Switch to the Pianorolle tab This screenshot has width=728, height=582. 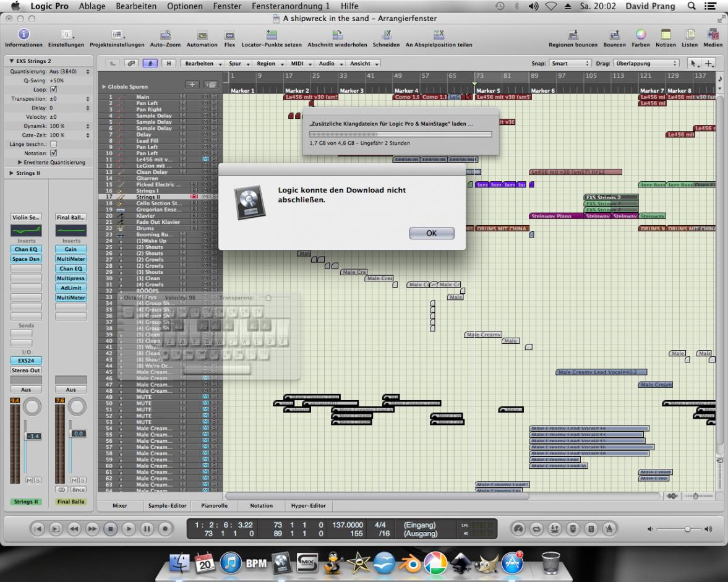coord(214,505)
